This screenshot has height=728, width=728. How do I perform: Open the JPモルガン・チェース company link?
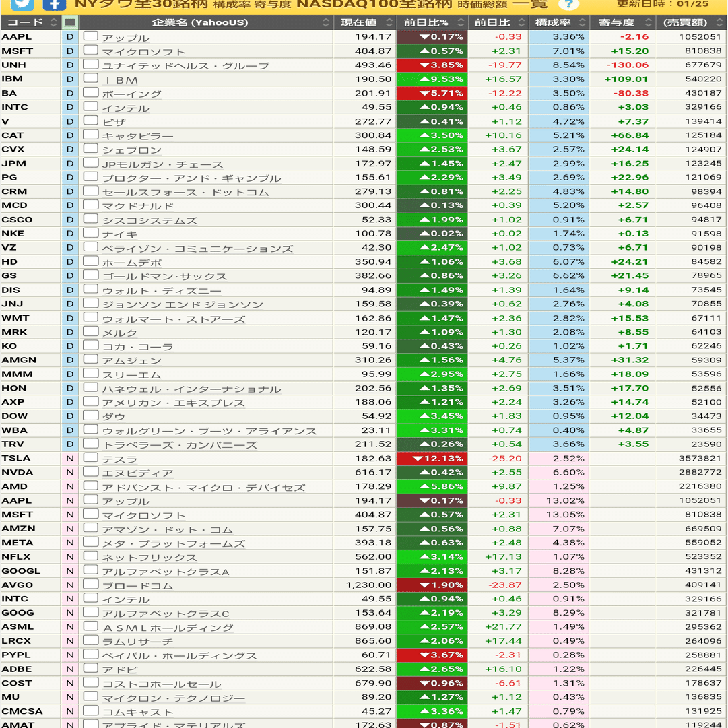pyautogui.click(x=162, y=164)
